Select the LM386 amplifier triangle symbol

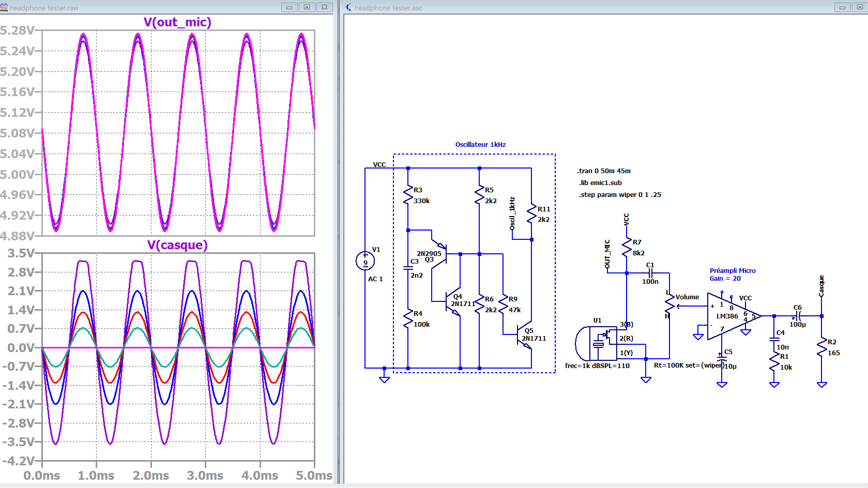(730, 316)
